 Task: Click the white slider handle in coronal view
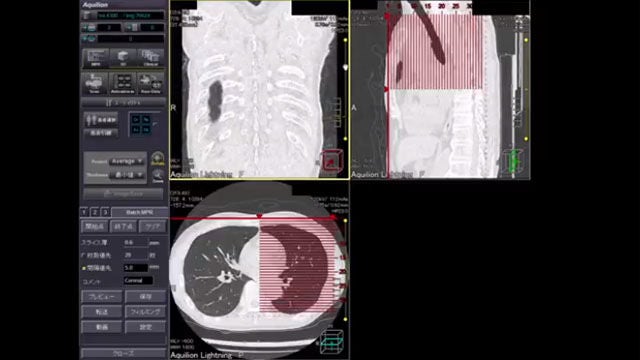(x=345, y=67)
